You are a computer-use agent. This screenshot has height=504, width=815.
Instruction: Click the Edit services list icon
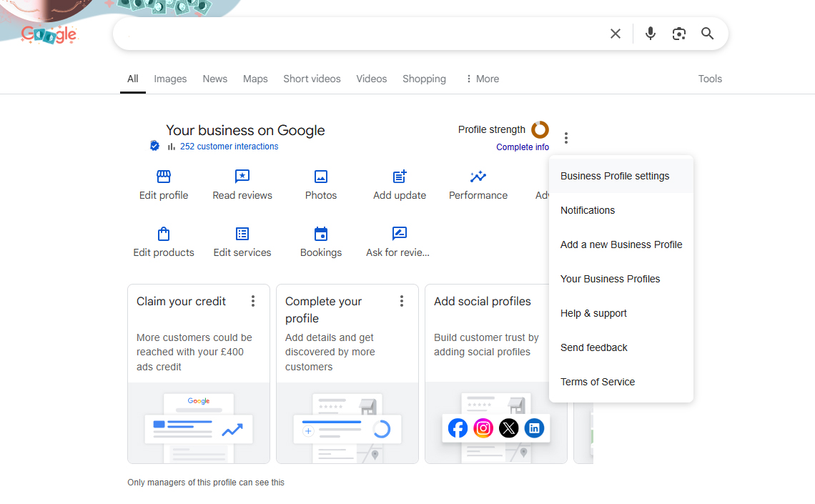pyautogui.click(x=242, y=233)
